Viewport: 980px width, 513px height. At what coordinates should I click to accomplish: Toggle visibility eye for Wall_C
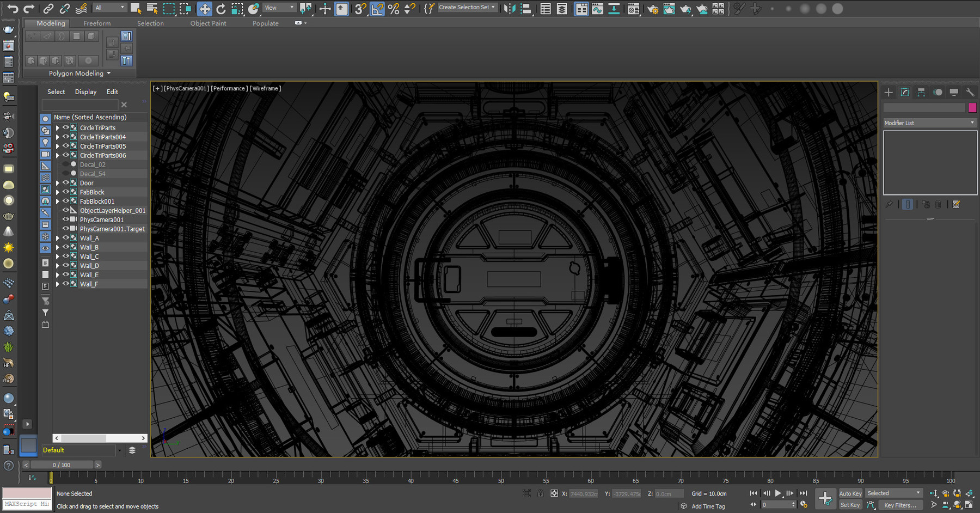click(65, 256)
